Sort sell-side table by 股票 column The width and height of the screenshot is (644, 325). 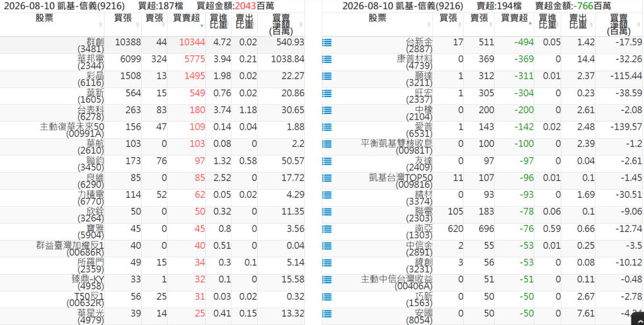coord(377,25)
